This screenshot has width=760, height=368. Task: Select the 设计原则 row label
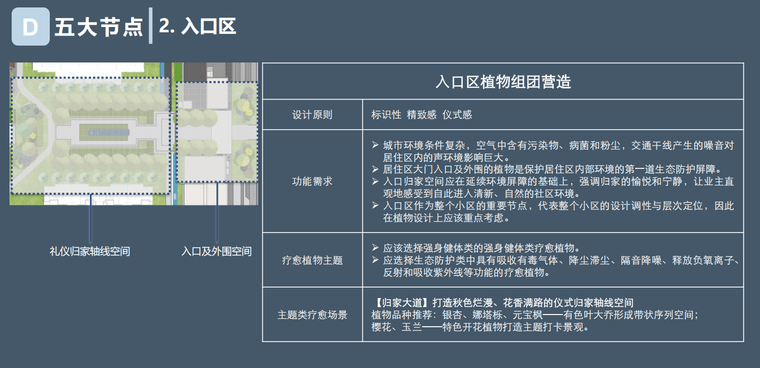(312, 115)
